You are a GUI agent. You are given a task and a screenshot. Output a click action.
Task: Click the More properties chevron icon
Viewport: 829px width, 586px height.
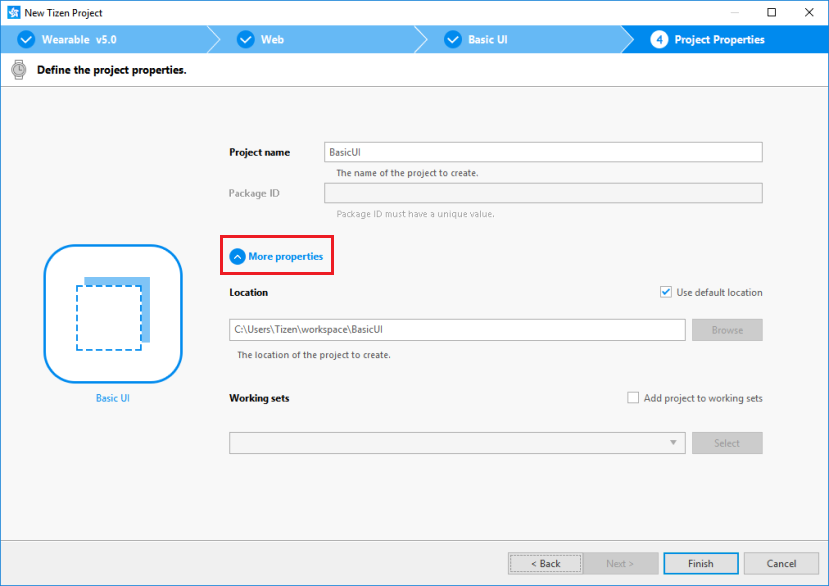tap(237, 257)
